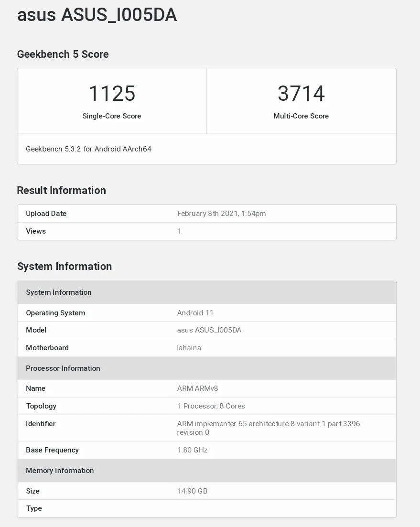Open the System Information section
This screenshot has height=527, width=420.
pyautogui.click(x=64, y=266)
